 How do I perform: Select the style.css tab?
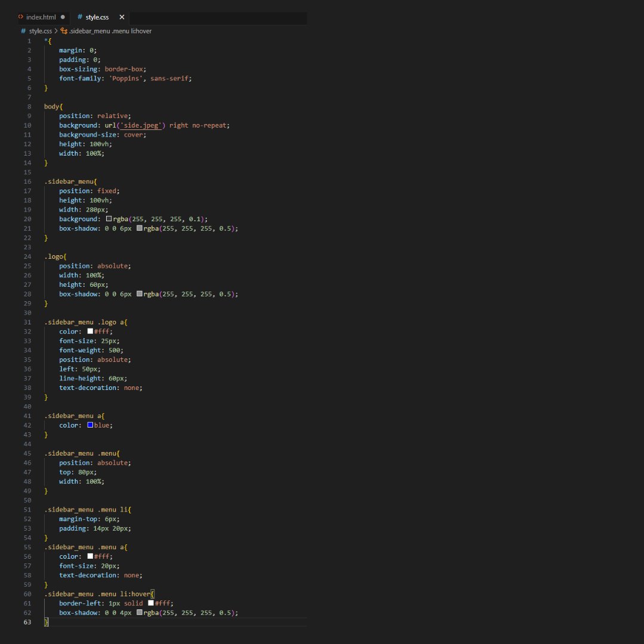pyautogui.click(x=97, y=17)
